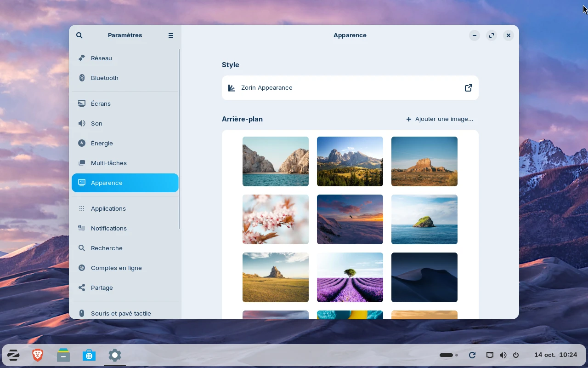Open the clock showing 14 oct. 10:24
The height and width of the screenshot is (368, 588).
[x=556, y=355]
